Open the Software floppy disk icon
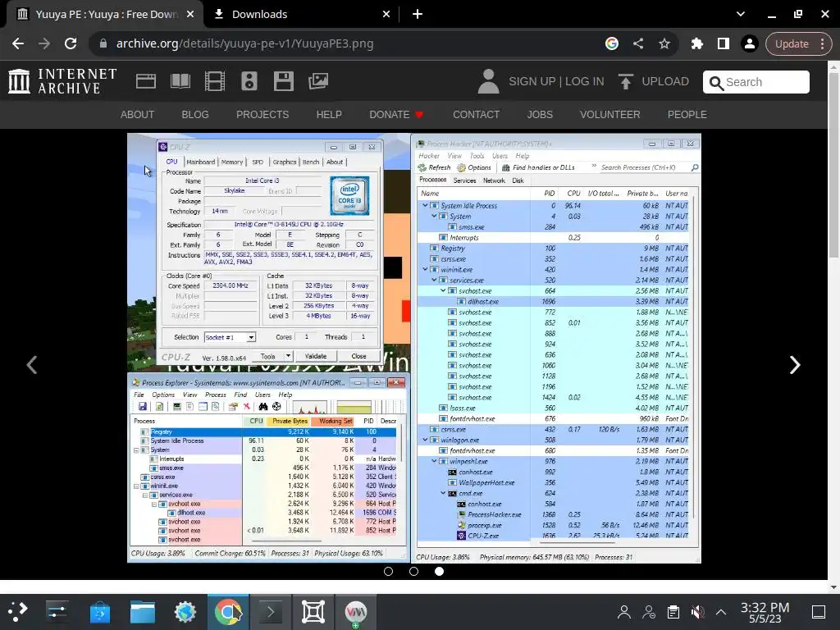Viewport: 840px width, 630px height. (x=283, y=81)
